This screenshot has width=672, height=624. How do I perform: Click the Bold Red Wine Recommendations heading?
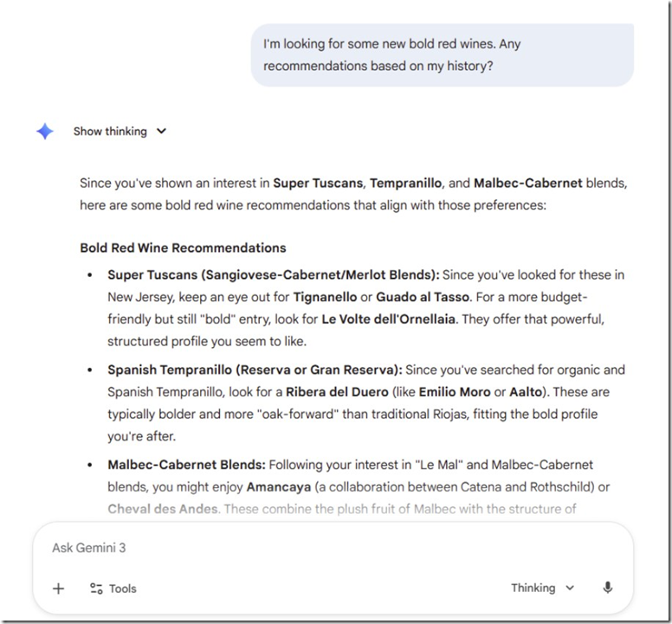click(x=183, y=248)
